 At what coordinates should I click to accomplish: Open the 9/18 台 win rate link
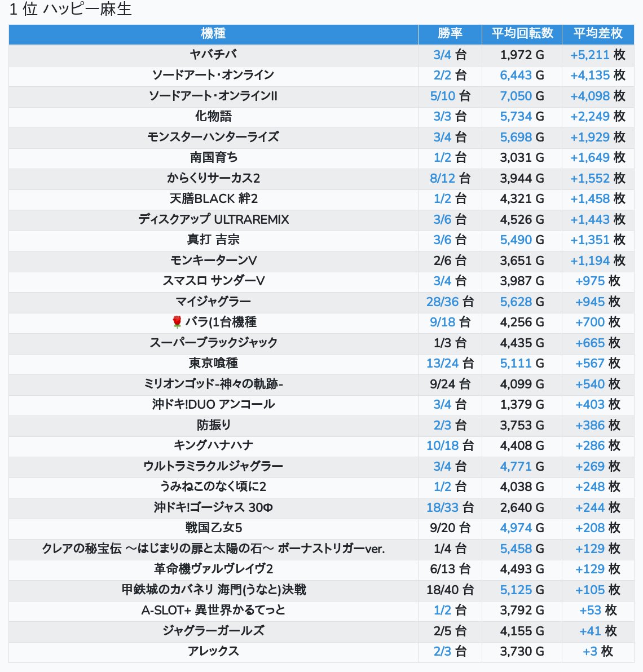click(443, 322)
